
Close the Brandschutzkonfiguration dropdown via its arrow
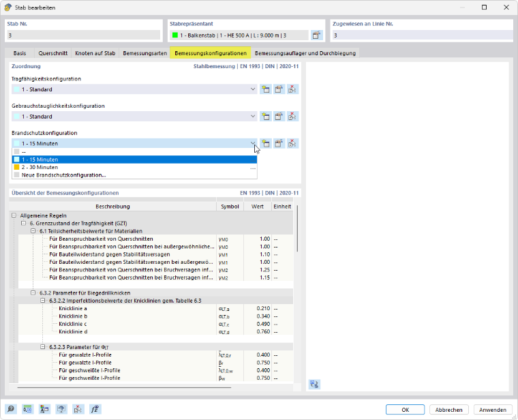tap(253, 143)
